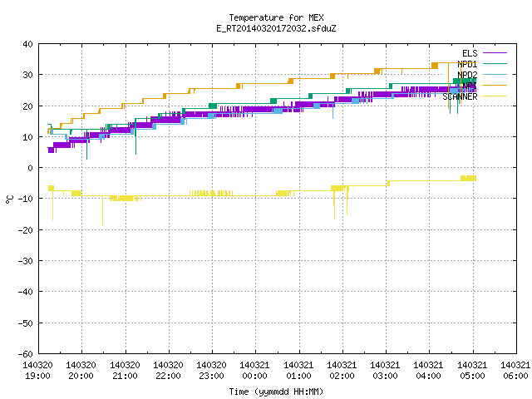Click the °C y-axis unit label
The width and height of the screenshot is (532, 399).
click(x=9, y=199)
